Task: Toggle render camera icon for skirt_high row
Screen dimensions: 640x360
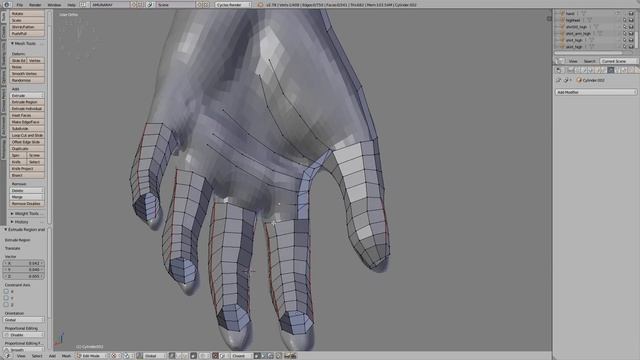Action: coord(631,47)
